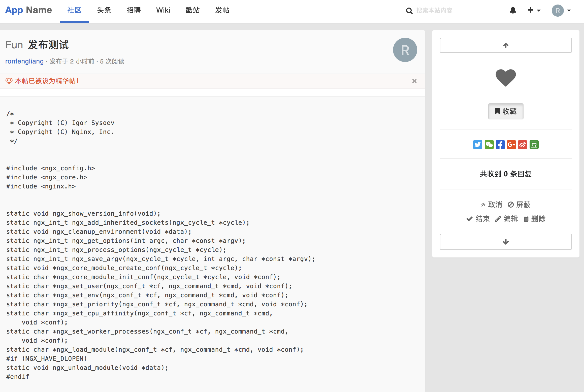Share the post on WeChat

[x=489, y=145]
